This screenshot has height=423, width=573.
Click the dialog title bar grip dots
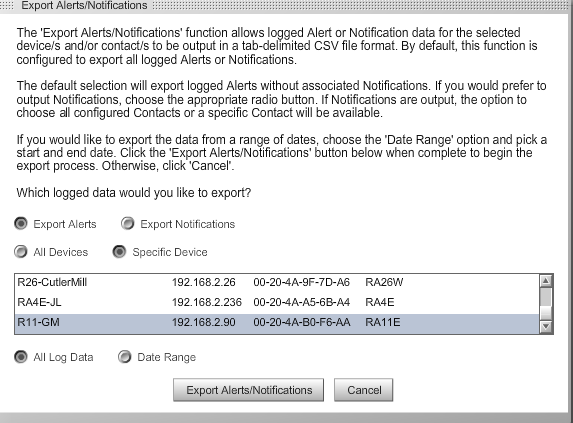coord(7,5)
